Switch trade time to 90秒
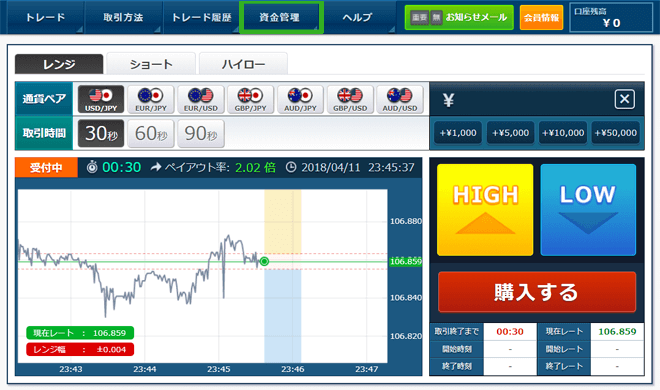Image resolution: width=660 pixels, height=390 pixels. [x=201, y=133]
